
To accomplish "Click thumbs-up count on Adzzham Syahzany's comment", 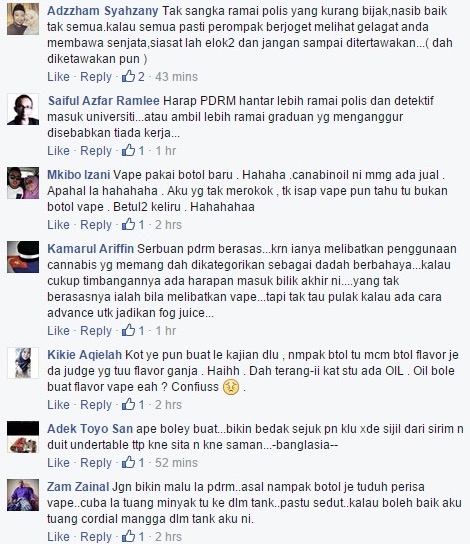I will (141, 77).
